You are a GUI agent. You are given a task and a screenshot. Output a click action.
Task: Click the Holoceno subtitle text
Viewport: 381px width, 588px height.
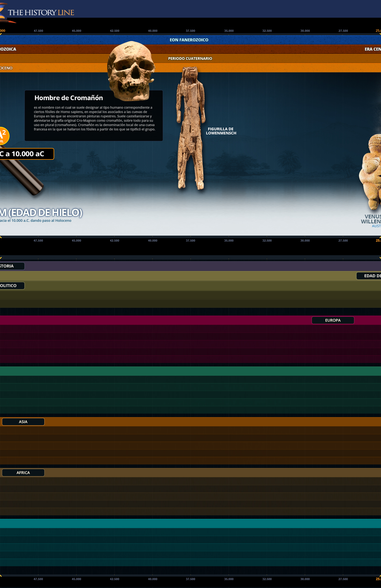coord(36,221)
